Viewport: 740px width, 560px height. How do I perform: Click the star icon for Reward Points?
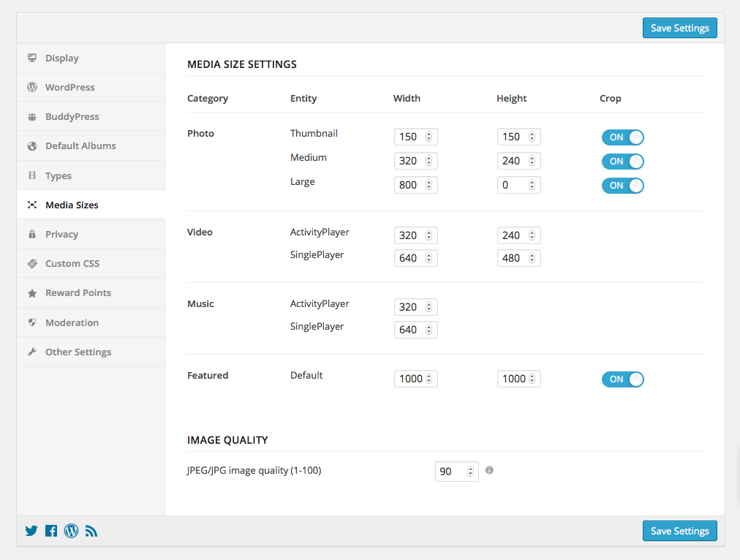(x=32, y=293)
